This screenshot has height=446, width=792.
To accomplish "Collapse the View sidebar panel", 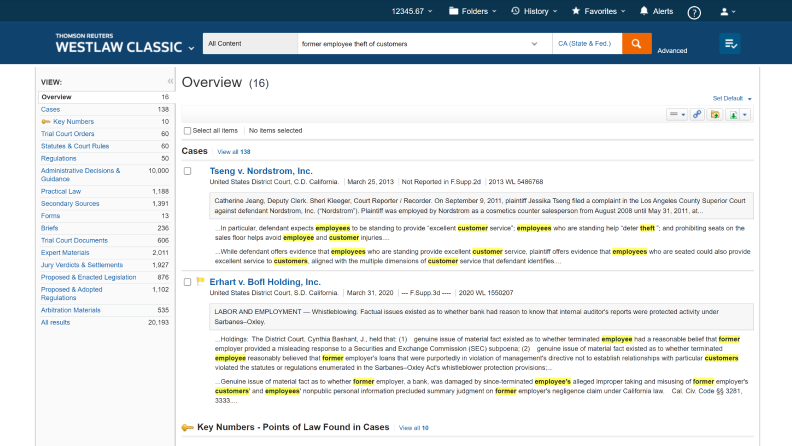I will click(x=170, y=81).
